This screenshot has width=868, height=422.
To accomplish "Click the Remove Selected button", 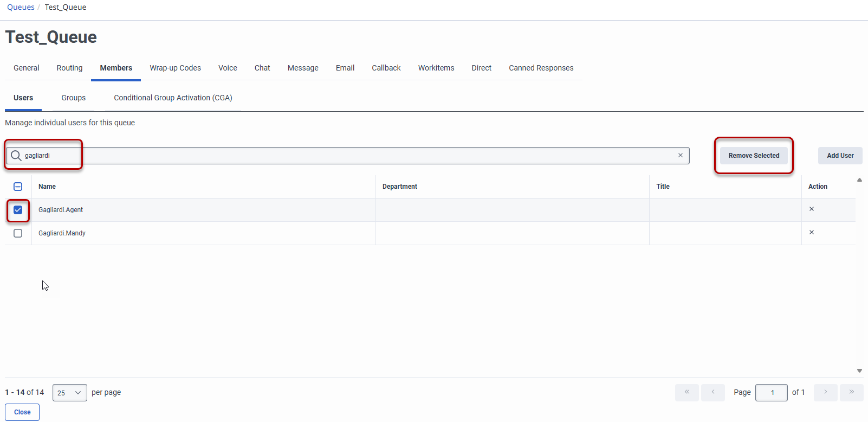I will pos(753,156).
